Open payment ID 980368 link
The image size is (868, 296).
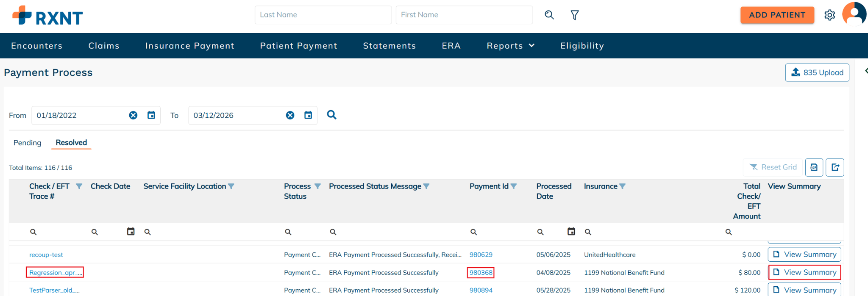pyautogui.click(x=481, y=273)
